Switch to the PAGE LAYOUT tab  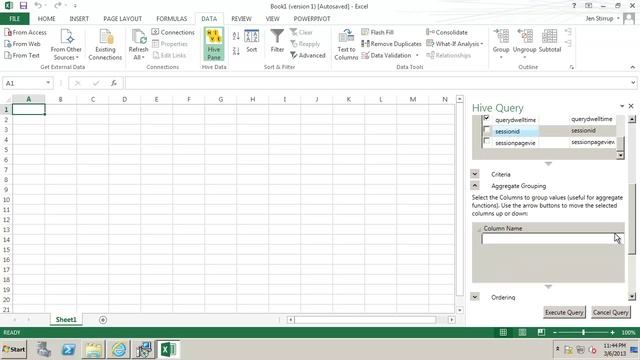pyautogui.click(x=122, y=19)
